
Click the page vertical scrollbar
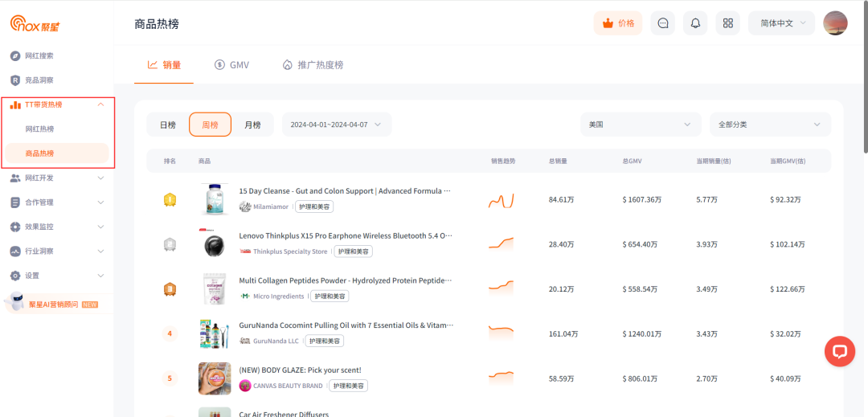click(x=865, y=77)
